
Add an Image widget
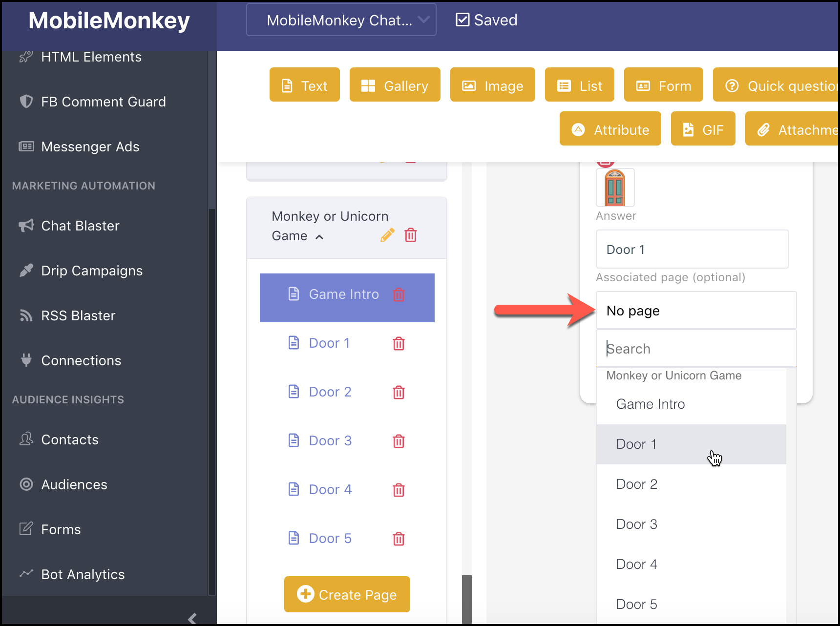(492, 84)
